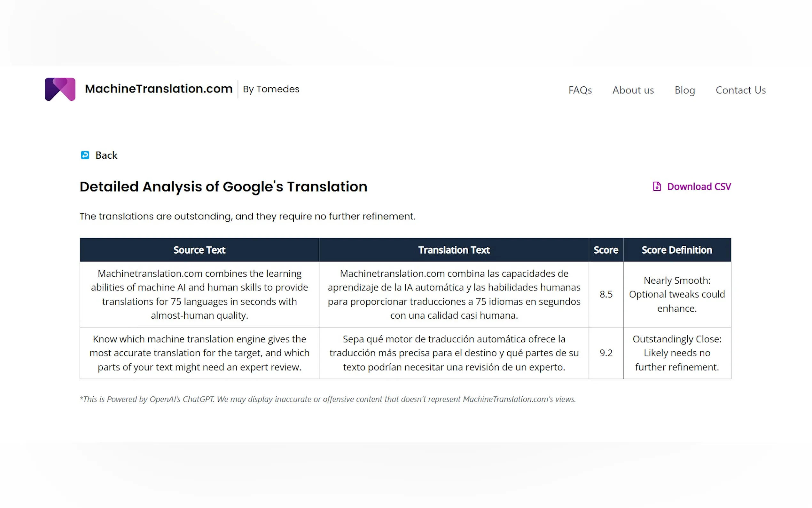The width and height of the screenshot is (812, 508).
Task: Click the MachineTranslation.com site title
Action: (x=159, y=89)
